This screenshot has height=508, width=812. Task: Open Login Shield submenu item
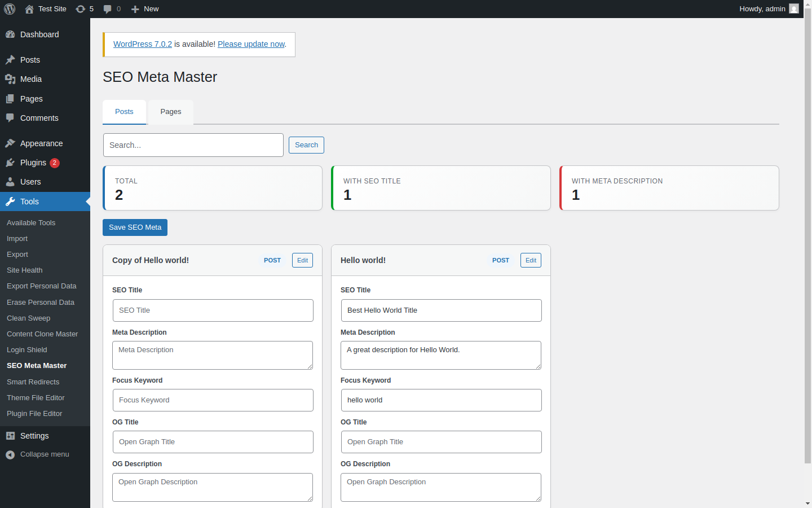27,350
